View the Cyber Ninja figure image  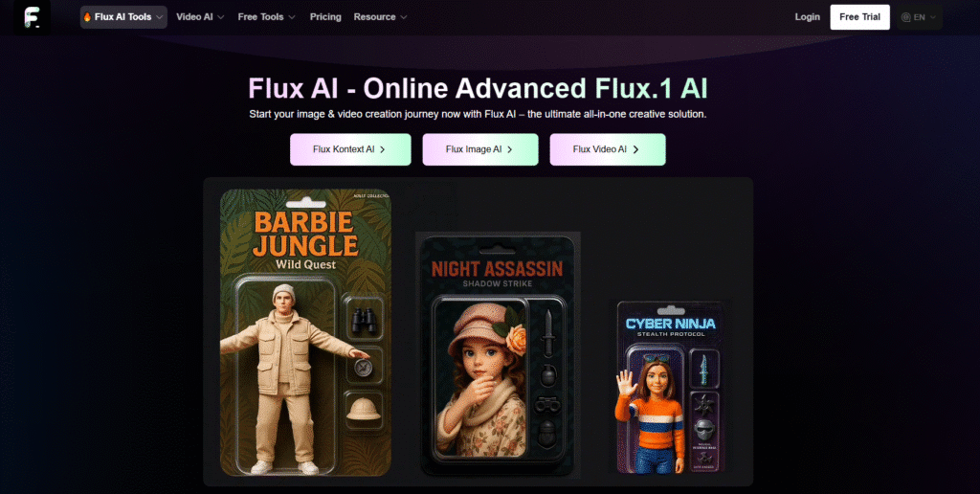click(669, 387)
